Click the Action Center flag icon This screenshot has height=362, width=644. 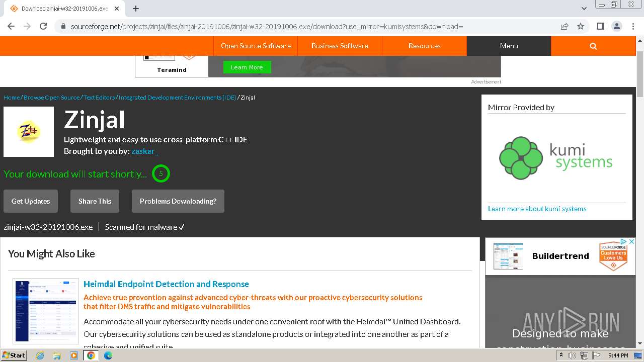(x=596, y=355)
